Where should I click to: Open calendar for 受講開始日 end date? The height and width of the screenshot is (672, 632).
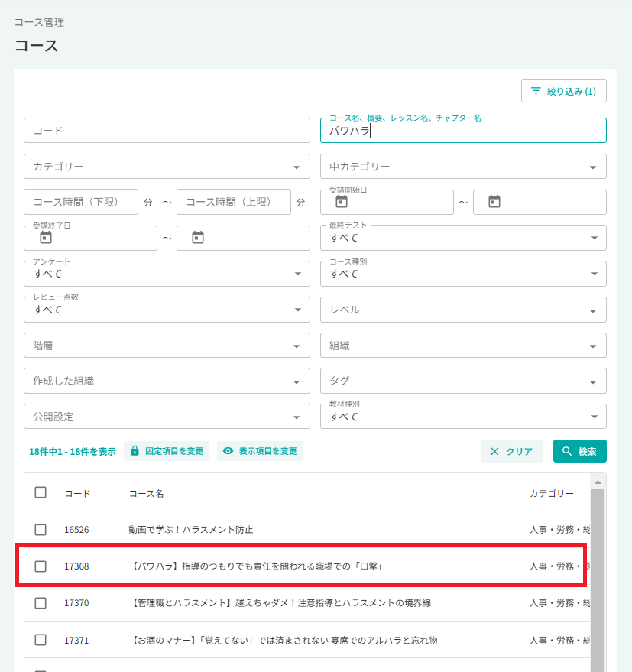point(494,202)
